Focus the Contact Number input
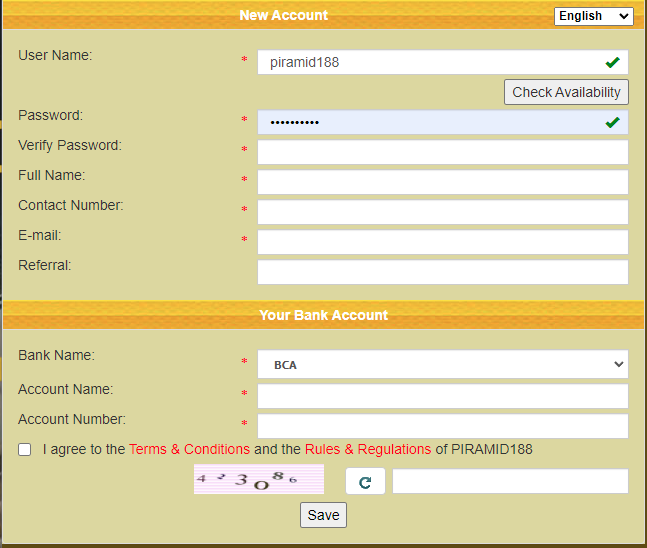 point(443,212)
